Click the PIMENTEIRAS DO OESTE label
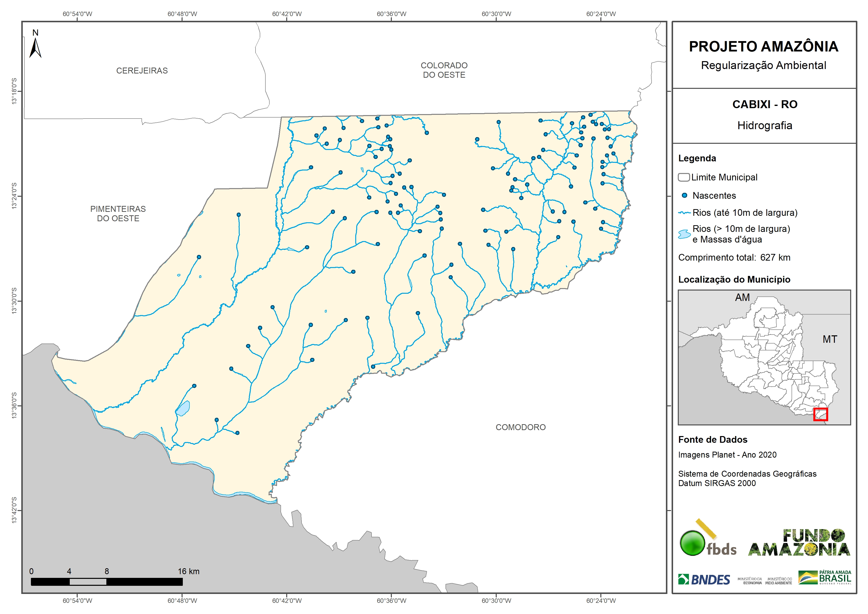 (118, 214)
